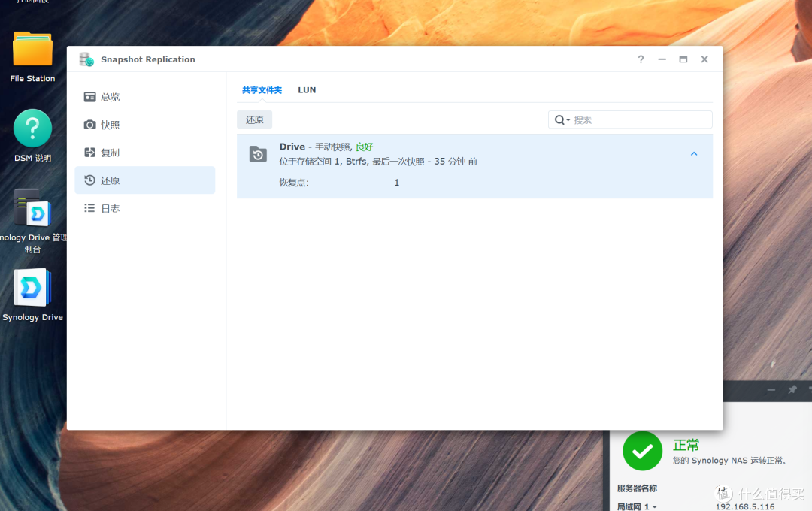Click the 正常 health status text

686,446
